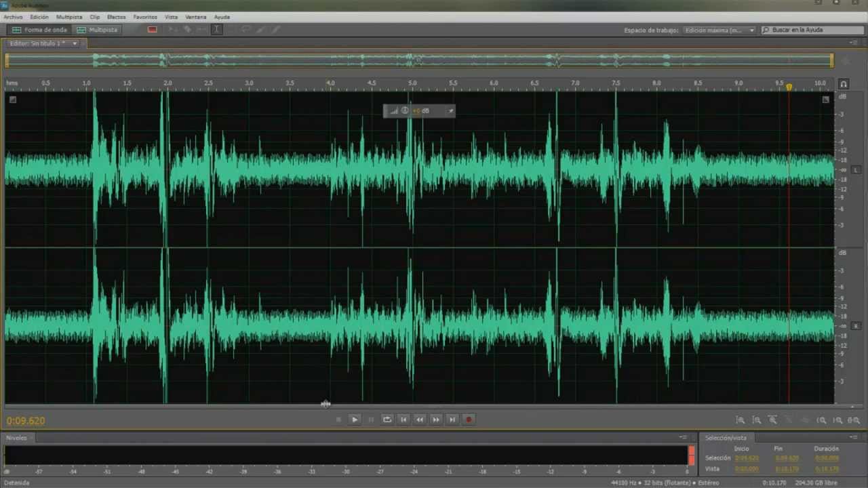The height and width of the screenshot is (488, 868).
Task: Click the Selección/vista tab
Action: [x=726, y=438]
